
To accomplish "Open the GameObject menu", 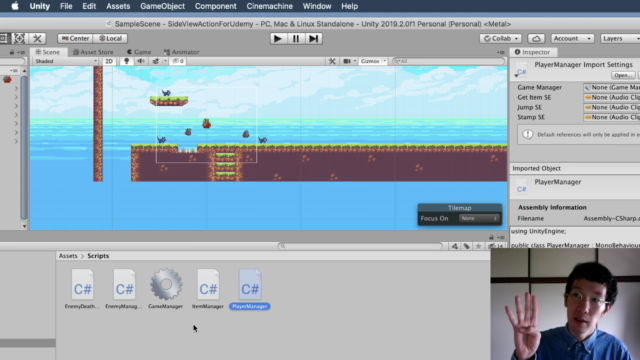I will click(x=162, y=6).
